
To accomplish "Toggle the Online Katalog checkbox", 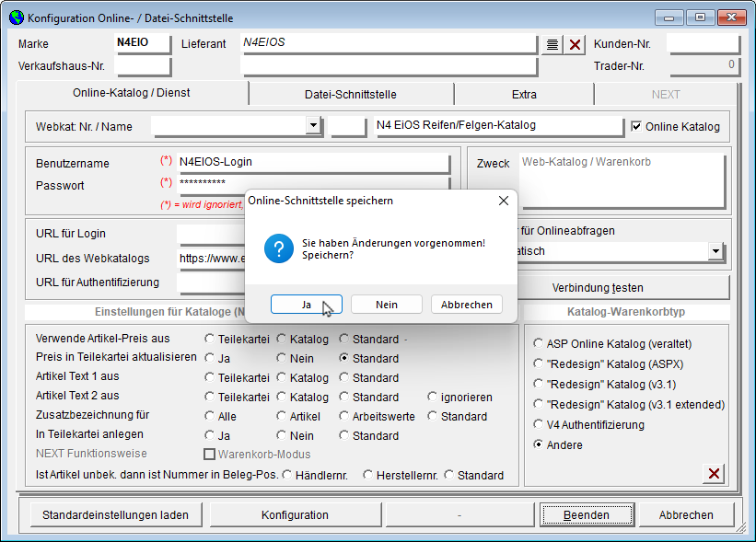I will [x=636, y=126].
